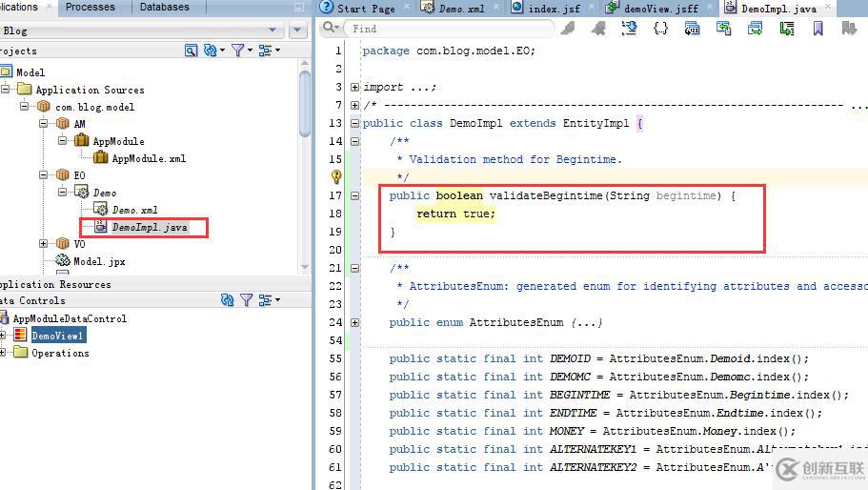
Task: Click the Model.jpx project file icon
Action: pyautogui.click(x=63, y=261)
